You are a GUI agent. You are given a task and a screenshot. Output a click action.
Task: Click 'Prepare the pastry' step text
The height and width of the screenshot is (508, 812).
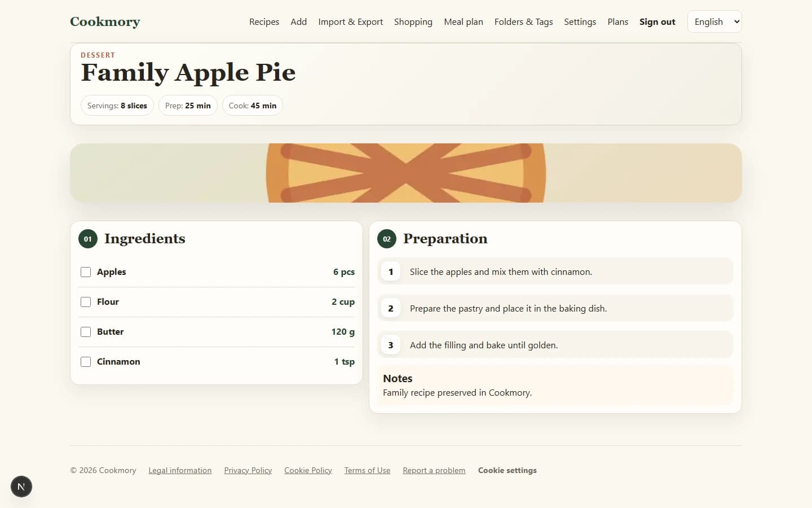click(x=508, y=308)
